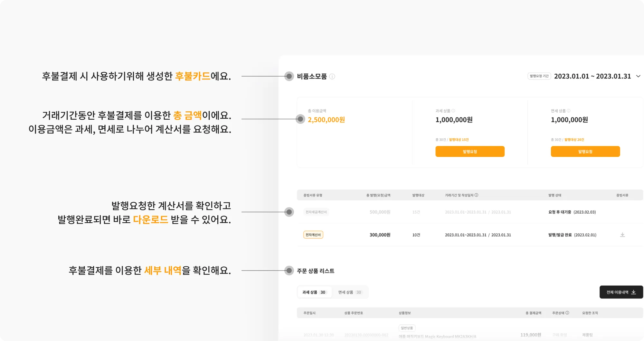This screenshot has height=341, width=644.
Task: Click info icon next to 면세 상품 label
Action: [x=569, y=111]
